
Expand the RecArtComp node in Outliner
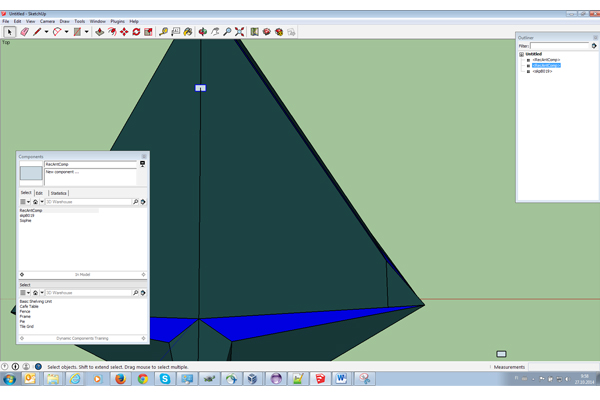[529, 60]
